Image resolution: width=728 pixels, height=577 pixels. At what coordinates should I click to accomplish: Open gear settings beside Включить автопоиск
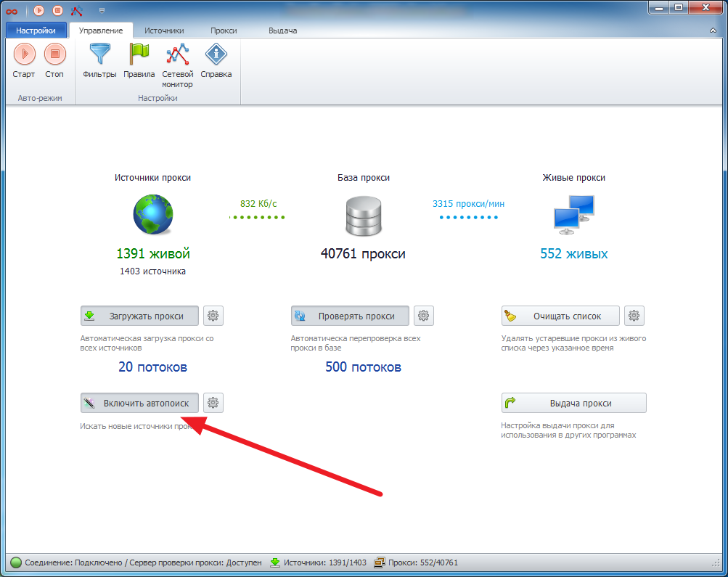213,403
